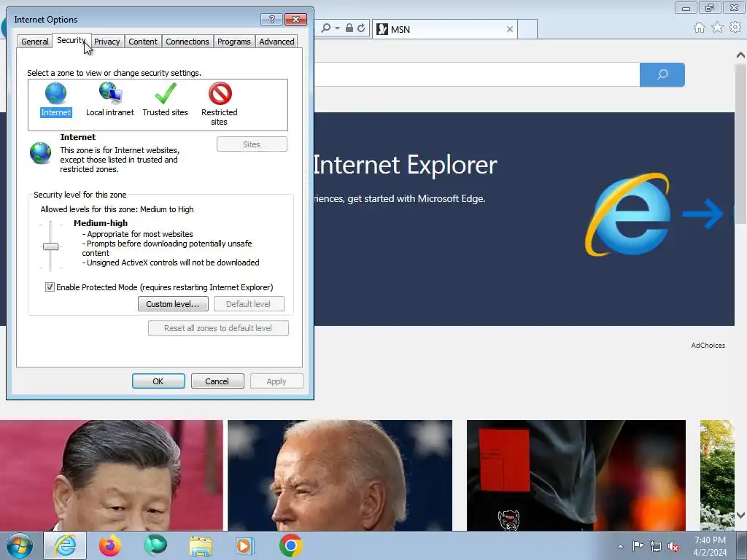The width and height of the screenshot is (747, 560).
Task: Click Reset all zones to default level
Action: pyautogui.click(x=218, y=328)
